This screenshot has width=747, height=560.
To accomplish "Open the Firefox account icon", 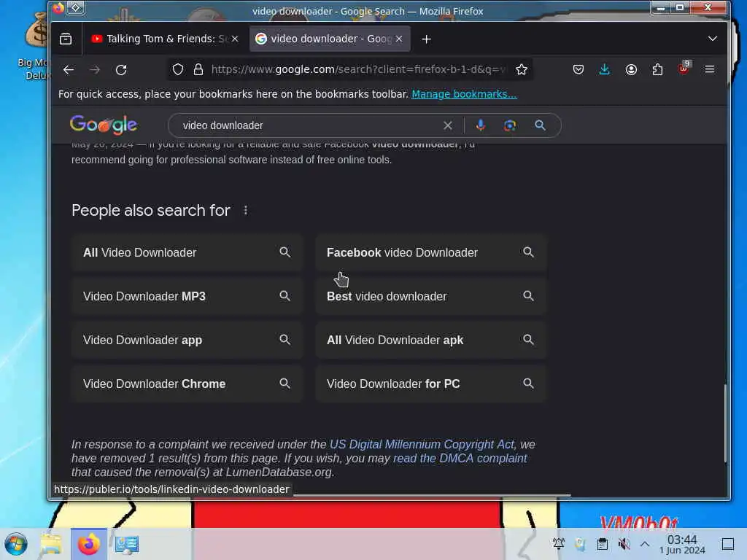I will coord(631,69).
